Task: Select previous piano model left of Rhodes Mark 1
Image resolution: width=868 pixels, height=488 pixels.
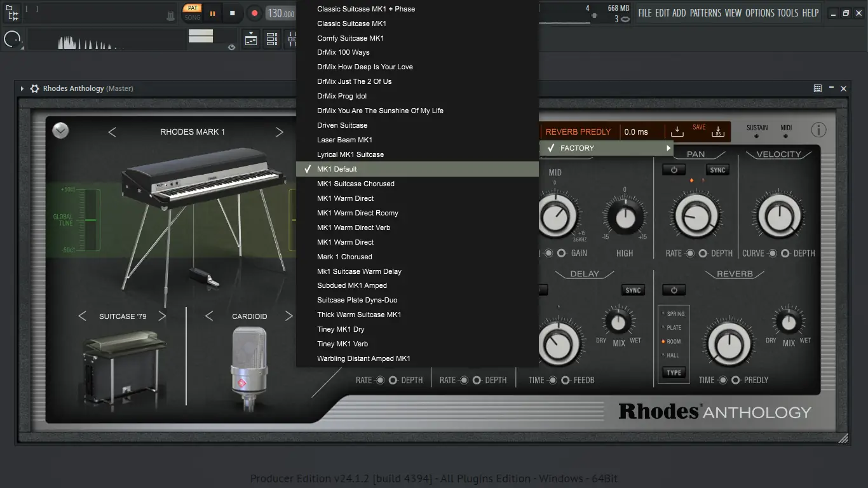Action: (112, 132)
